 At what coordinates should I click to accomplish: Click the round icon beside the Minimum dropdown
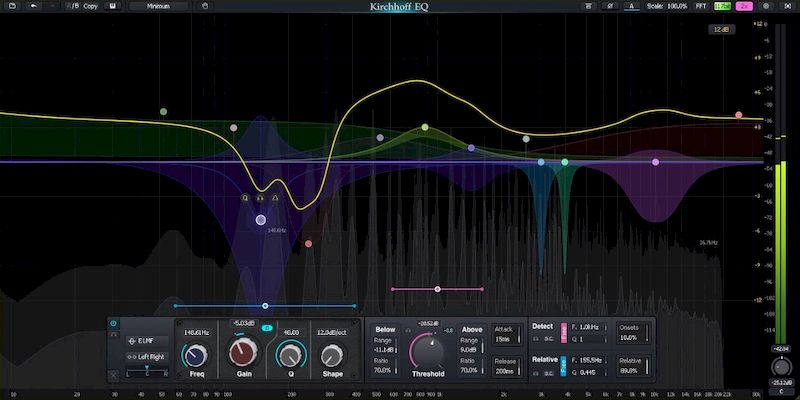[x=205, y=6]
